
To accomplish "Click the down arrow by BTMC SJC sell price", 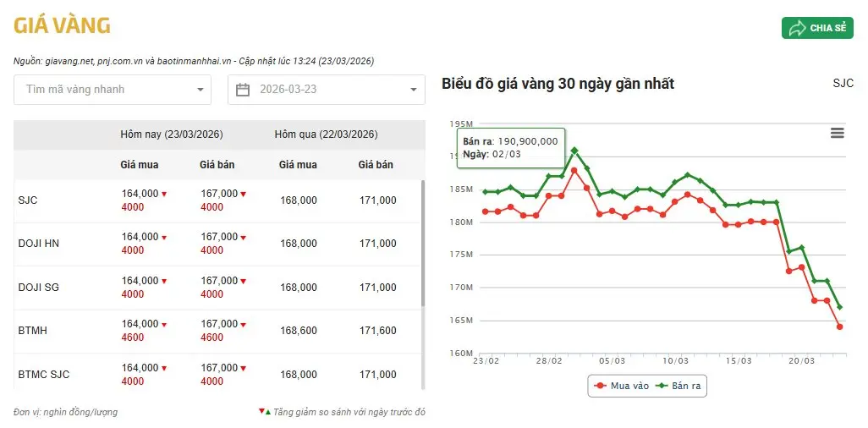I will [x=244, y=368].
